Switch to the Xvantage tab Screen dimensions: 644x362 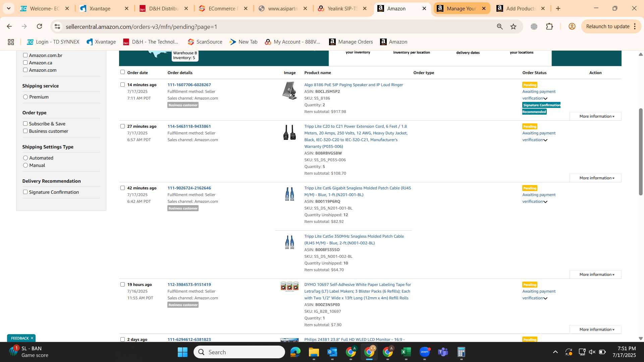point(100,8)
